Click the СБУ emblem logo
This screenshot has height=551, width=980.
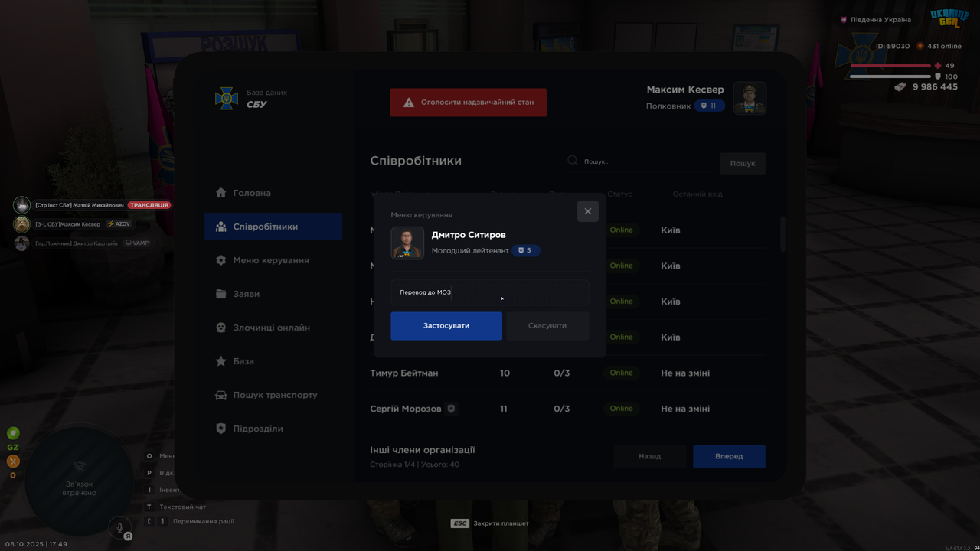227,98
